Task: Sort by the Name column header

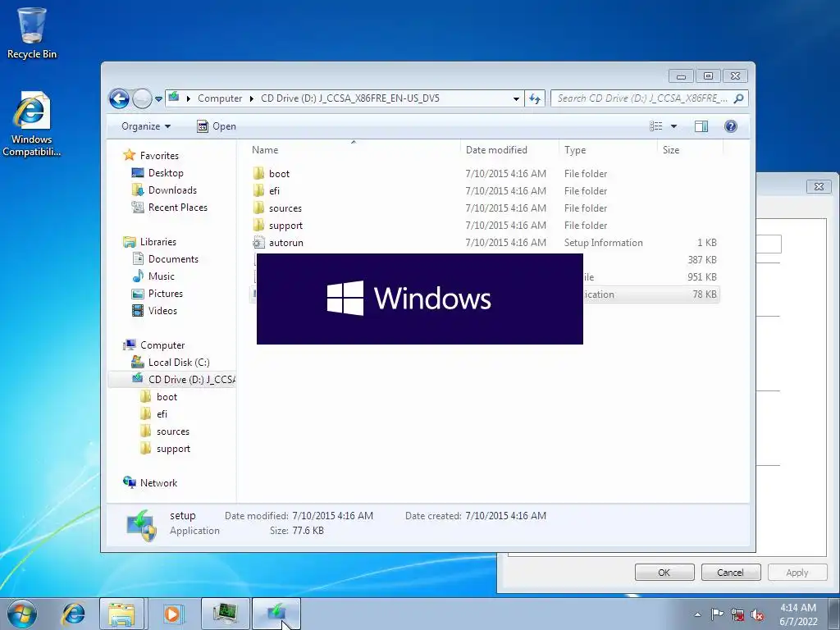Action: click(x=354, y=150)
